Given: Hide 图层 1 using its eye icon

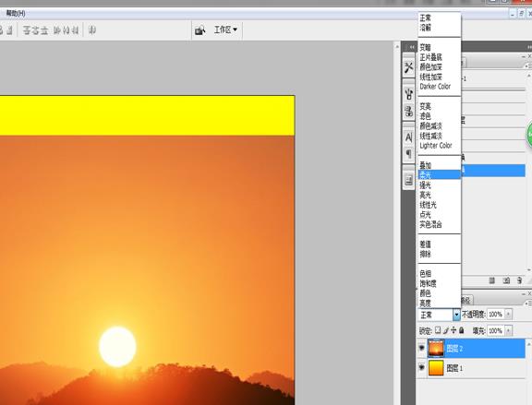Looking at the screenshot, I should tap(421, 367).
